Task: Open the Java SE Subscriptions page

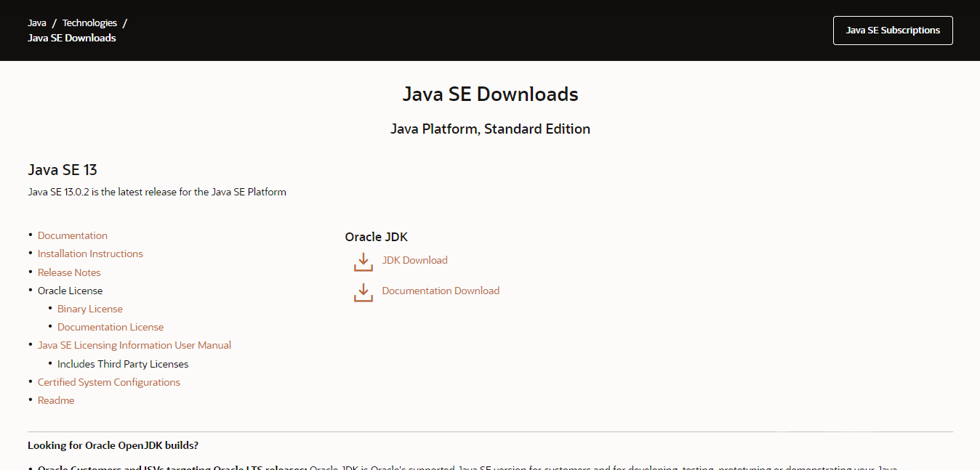Action: (x=892, y=30)
